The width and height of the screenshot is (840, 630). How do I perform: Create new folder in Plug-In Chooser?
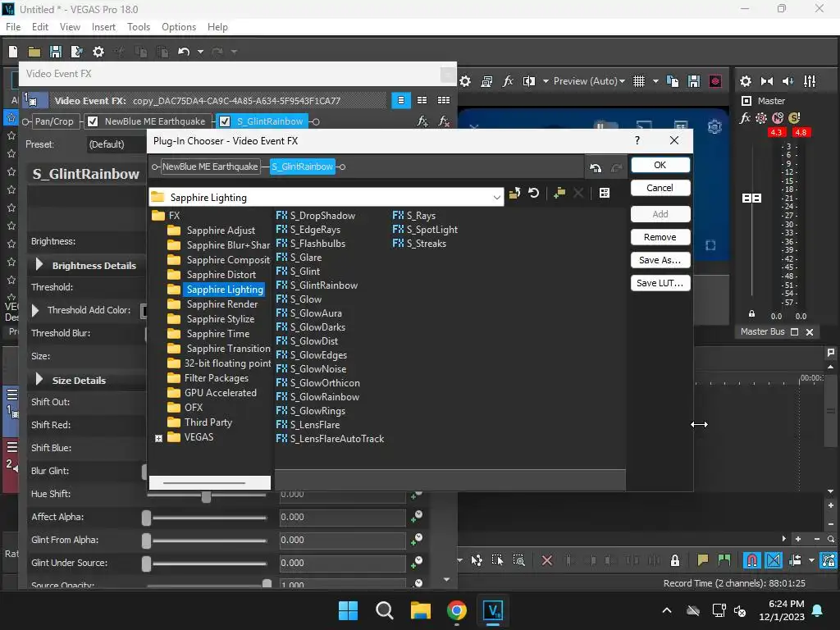[x=559, y=193]
